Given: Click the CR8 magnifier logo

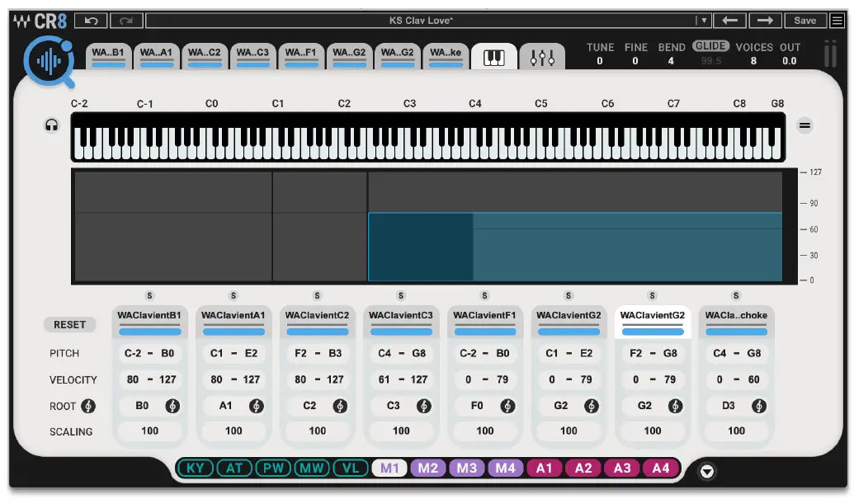Looking at the screenshot, I should pyautogui.click(x=50, y=58).
